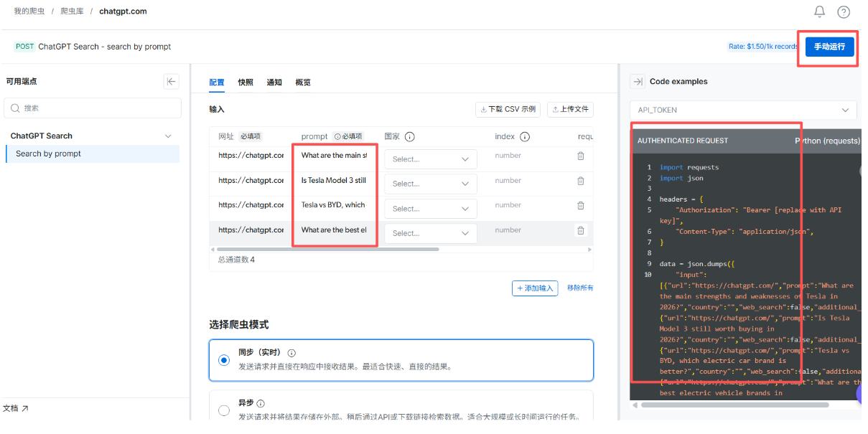The height and width of the screenshot is (434, 868).
Task: Select the 异步 radio button
Action: [x=224, y=410]
